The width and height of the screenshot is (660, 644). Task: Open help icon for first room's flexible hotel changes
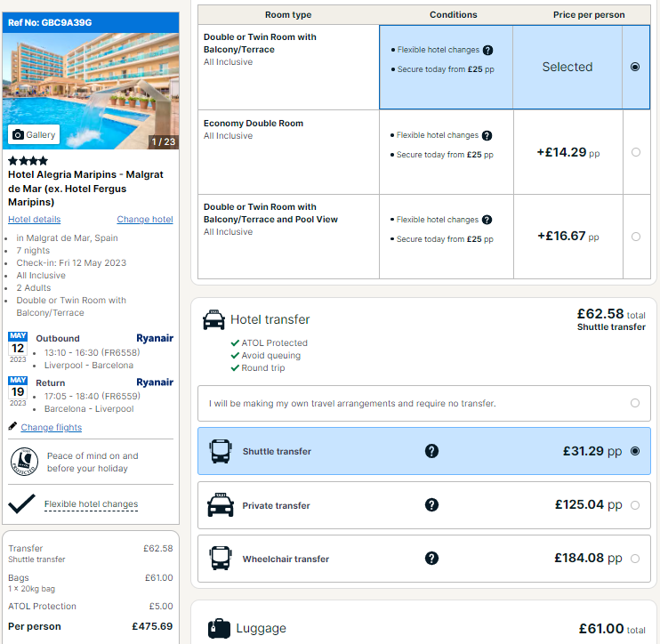487,50
